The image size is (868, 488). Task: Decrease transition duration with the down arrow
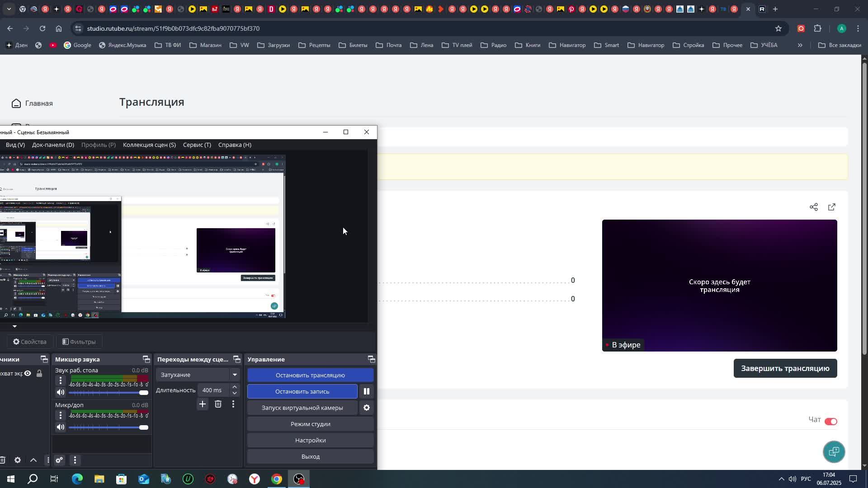click(234, 393)
